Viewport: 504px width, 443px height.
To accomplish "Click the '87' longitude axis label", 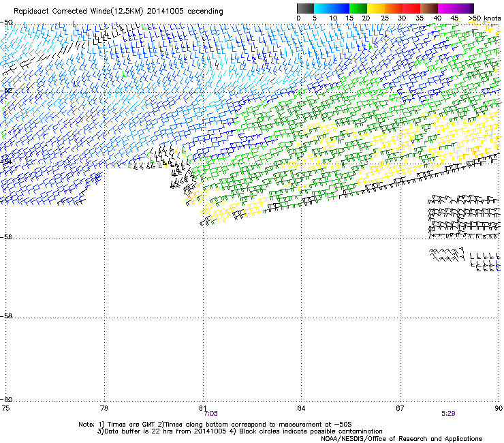I will click(x=400, y=408).
